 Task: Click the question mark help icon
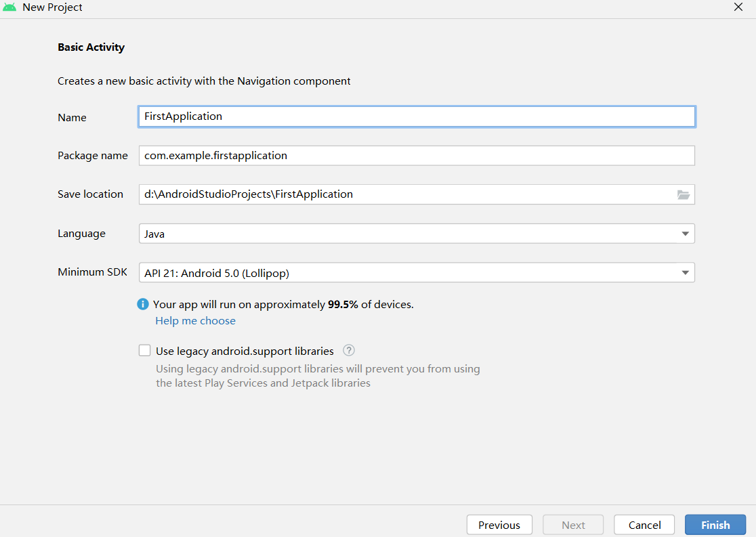(x=349, y=351)
